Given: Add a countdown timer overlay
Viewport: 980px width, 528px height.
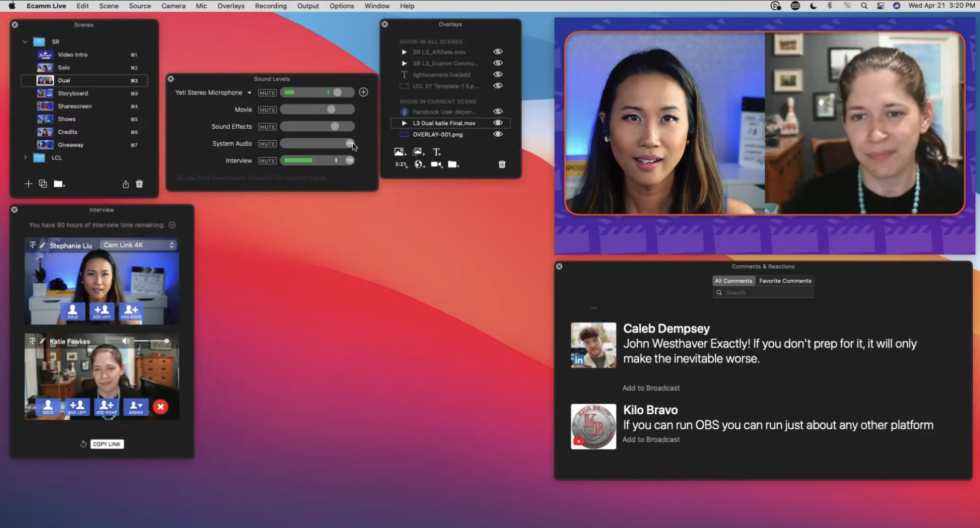Looking at the screenshot, I should pyautogui.click(x=400, y=164).
